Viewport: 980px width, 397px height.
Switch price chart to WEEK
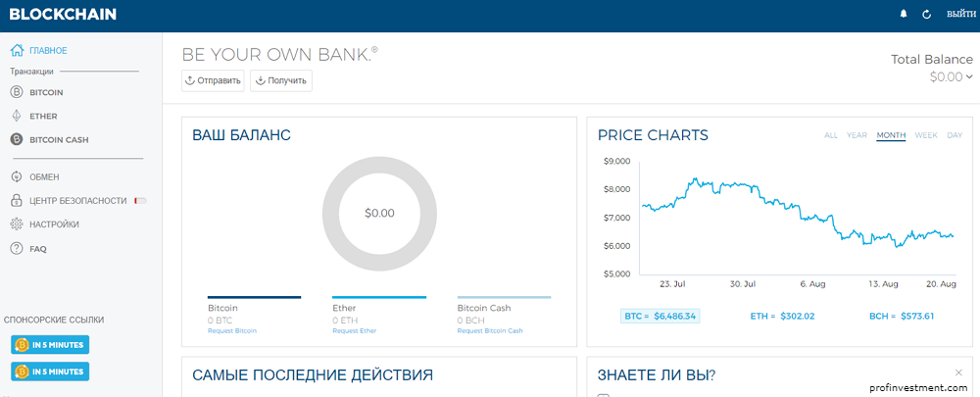click(x=926, y=135)
